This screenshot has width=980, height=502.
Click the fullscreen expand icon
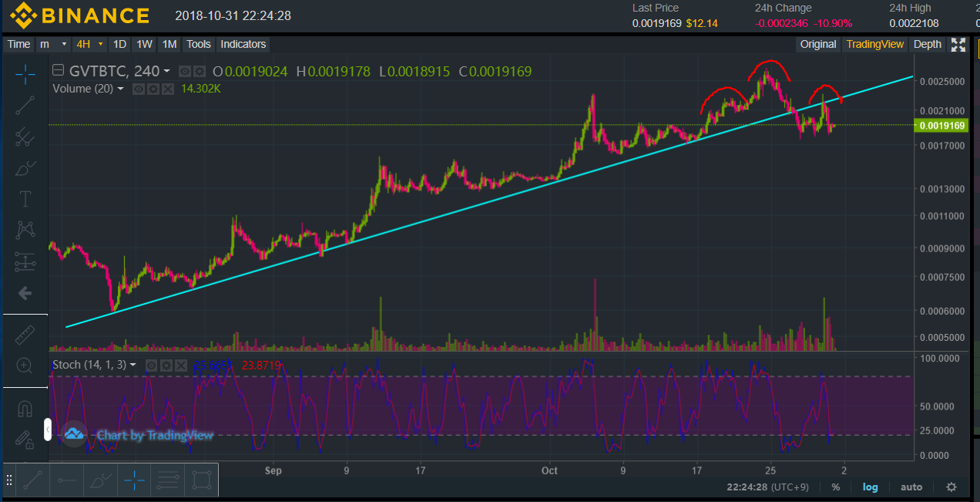(958, 44)
